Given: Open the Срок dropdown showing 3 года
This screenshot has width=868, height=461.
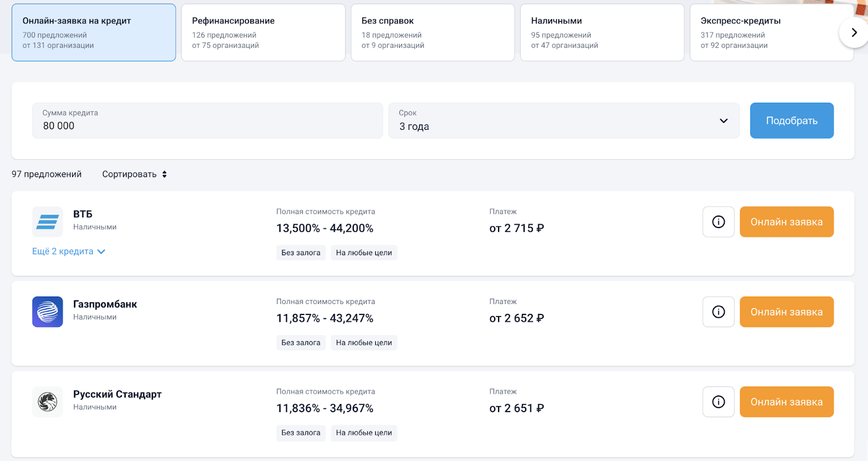Looking at the screenshot, I should tap(564, 121).
